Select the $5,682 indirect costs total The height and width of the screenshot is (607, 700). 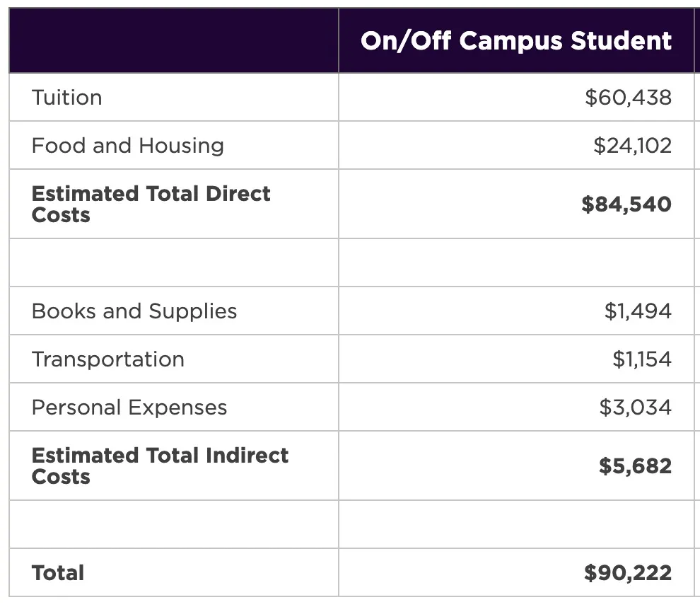tap(635, 466)
